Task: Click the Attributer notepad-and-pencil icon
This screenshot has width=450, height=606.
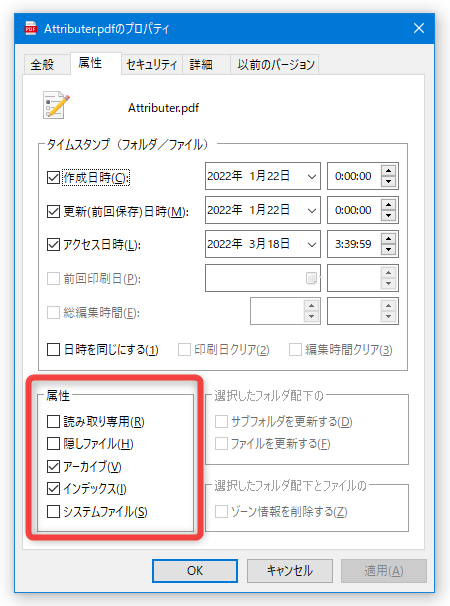Action: tap(56, 105)
